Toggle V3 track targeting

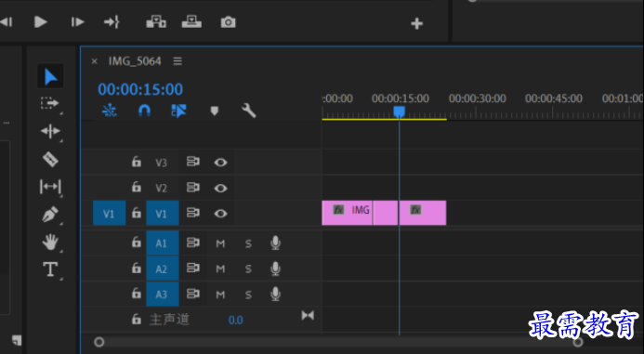click(x=162, y=163)
